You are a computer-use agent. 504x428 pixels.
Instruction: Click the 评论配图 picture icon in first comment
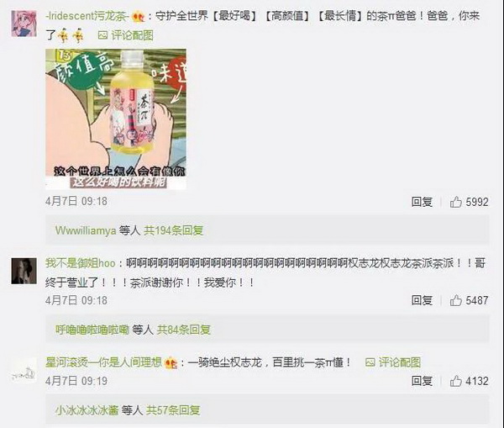[102, 35]
